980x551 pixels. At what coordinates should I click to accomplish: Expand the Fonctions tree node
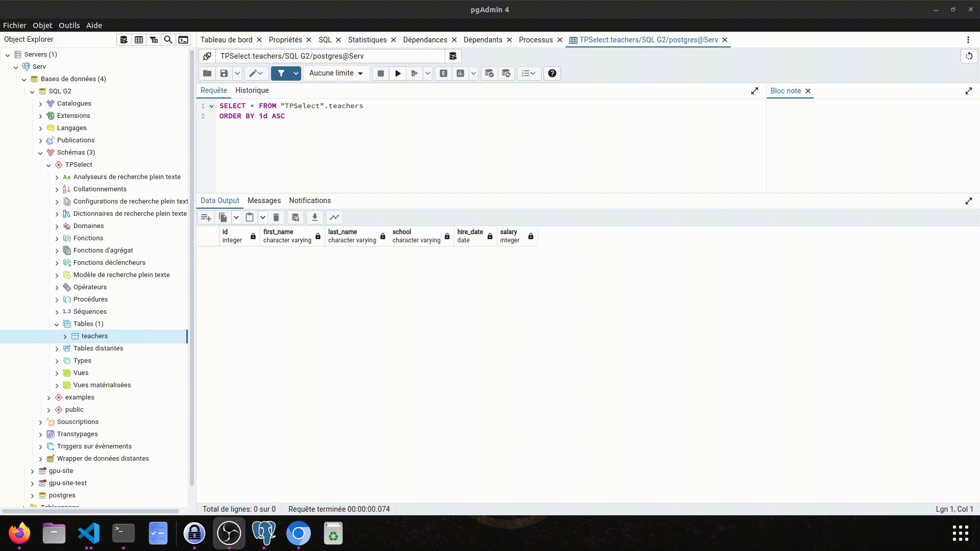pos(57,238)
